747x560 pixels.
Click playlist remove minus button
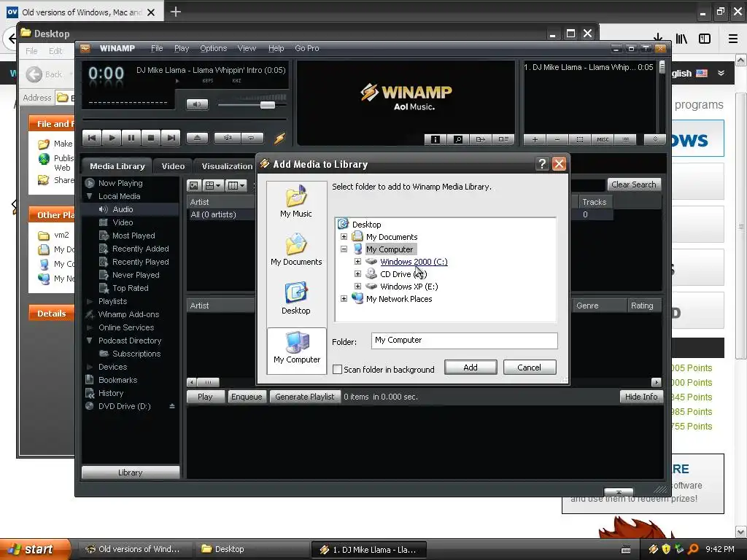[557, 139]
